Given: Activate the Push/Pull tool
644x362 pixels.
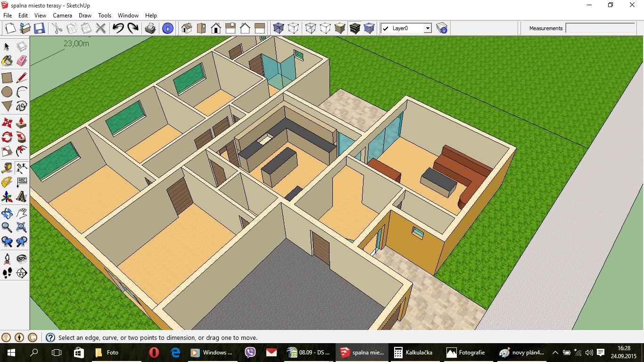Looking at the screenshot, I should click(22, 123).
